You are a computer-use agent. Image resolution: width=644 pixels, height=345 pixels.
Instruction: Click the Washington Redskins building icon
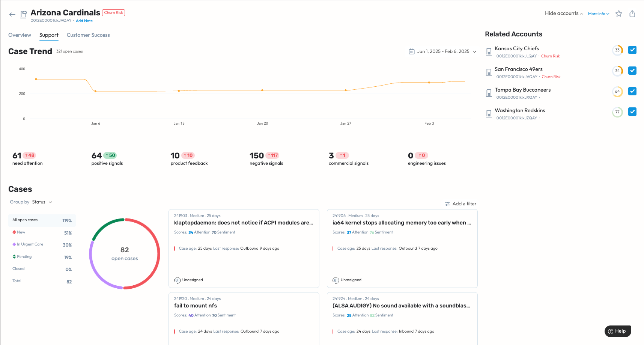(489, 114)
